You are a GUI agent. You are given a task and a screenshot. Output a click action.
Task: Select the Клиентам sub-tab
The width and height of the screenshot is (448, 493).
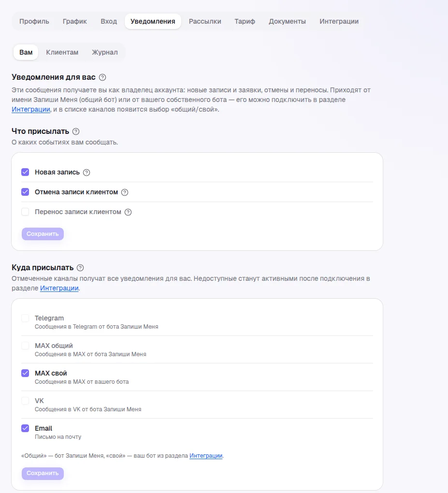coord(62,52)
